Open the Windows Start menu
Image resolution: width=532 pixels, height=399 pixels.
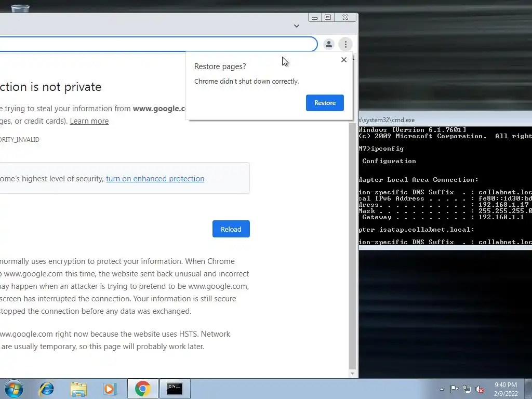[x=13, y=389]
